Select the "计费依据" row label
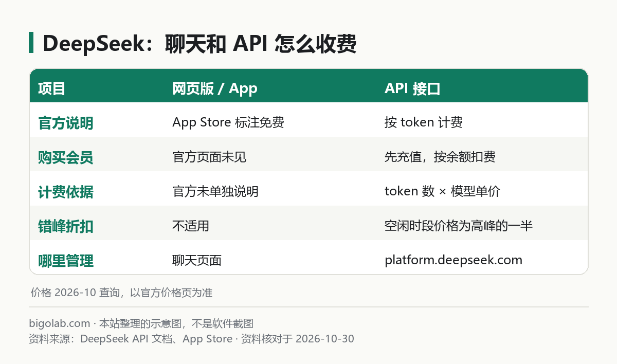617x364 pixels. coord(66,192)
